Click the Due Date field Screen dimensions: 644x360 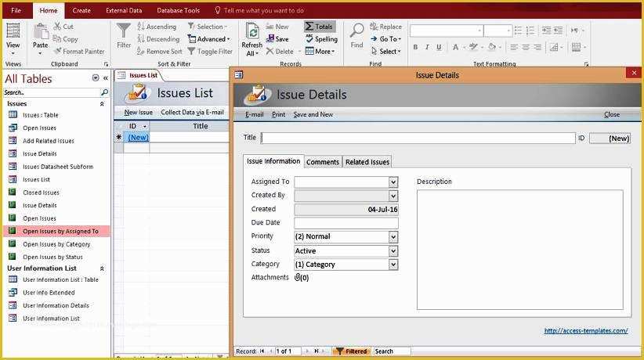346,223
